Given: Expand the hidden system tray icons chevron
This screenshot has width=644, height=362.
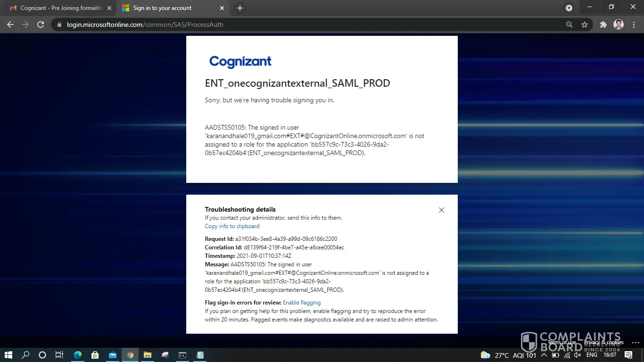Looking at the screenshot, I should click(544, 355).
